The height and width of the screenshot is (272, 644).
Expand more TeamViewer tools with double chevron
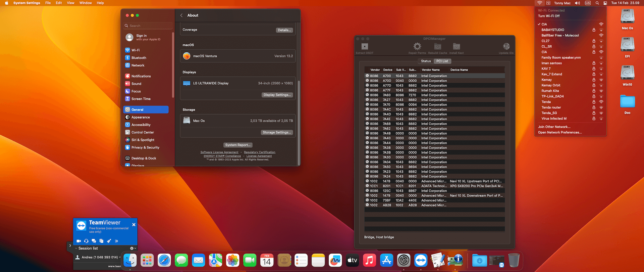coord(116,241)
